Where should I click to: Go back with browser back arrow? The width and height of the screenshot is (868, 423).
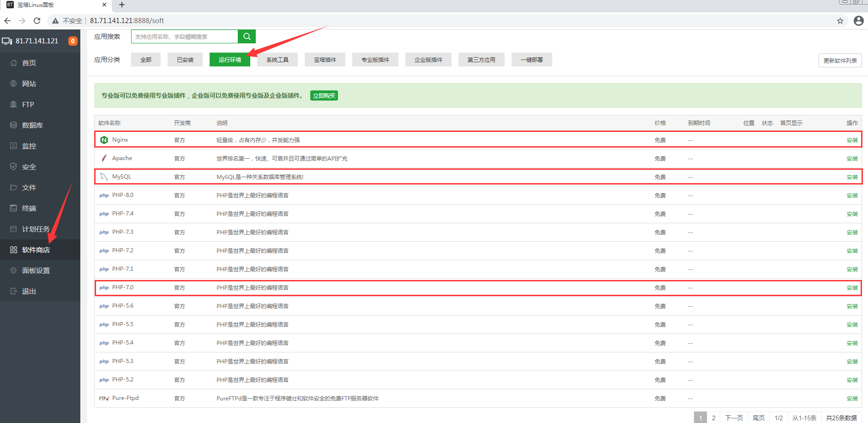point(7,21)
